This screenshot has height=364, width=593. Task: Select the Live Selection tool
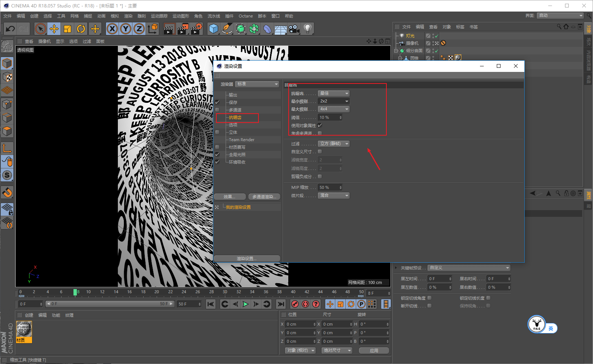click(x=41, y=29)
